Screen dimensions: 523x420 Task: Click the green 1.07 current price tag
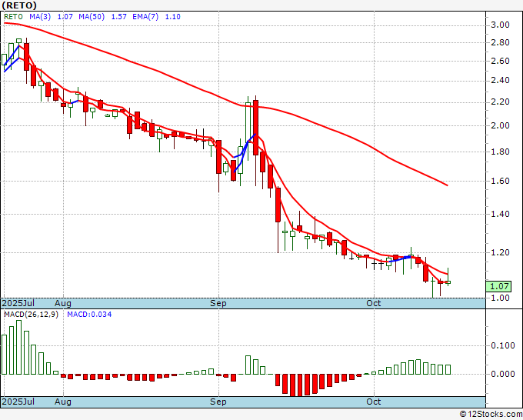pyautogui.click(x=498, y=286)
